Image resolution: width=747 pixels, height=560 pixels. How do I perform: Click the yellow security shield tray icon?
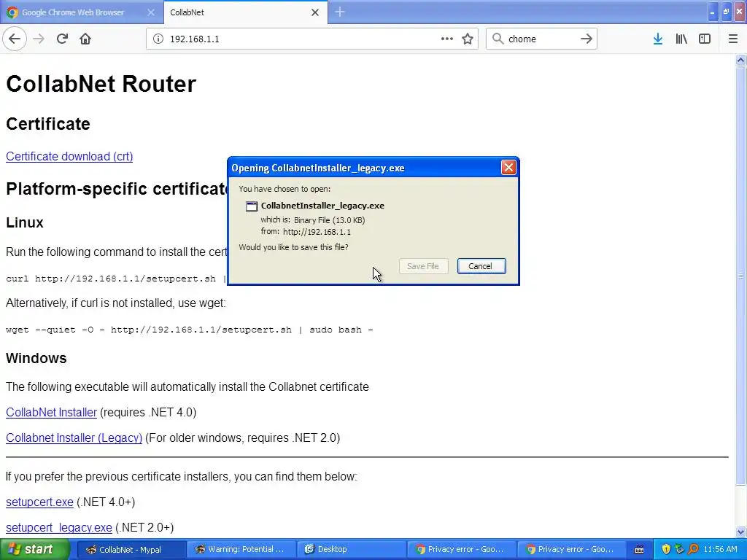point(666,549)
